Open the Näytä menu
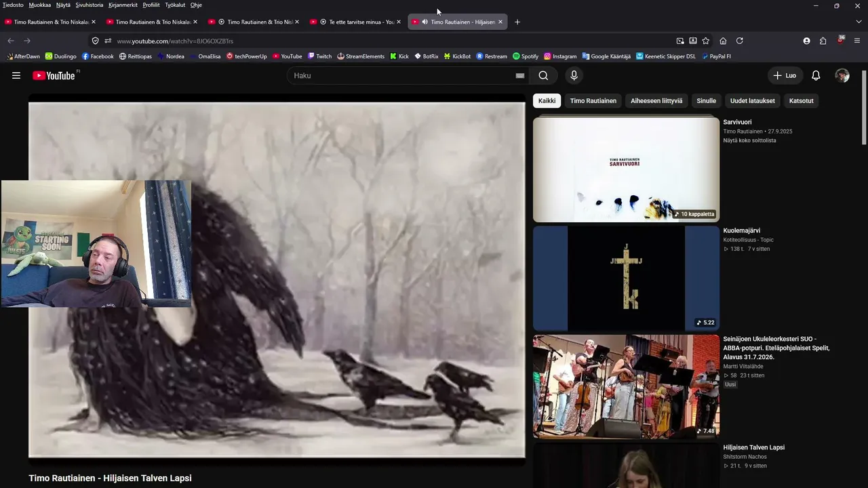The width and height of the screenshot is (868, 488). click(x=63, y=5)
